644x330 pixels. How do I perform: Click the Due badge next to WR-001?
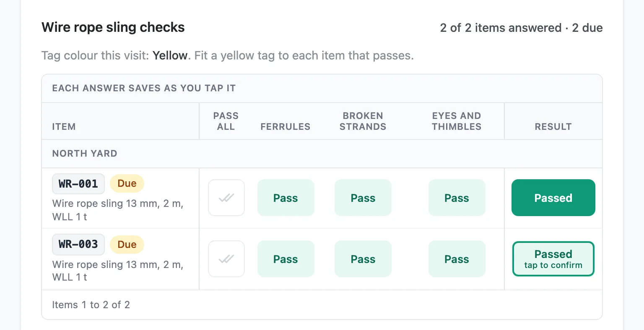[x=127, y=184]
